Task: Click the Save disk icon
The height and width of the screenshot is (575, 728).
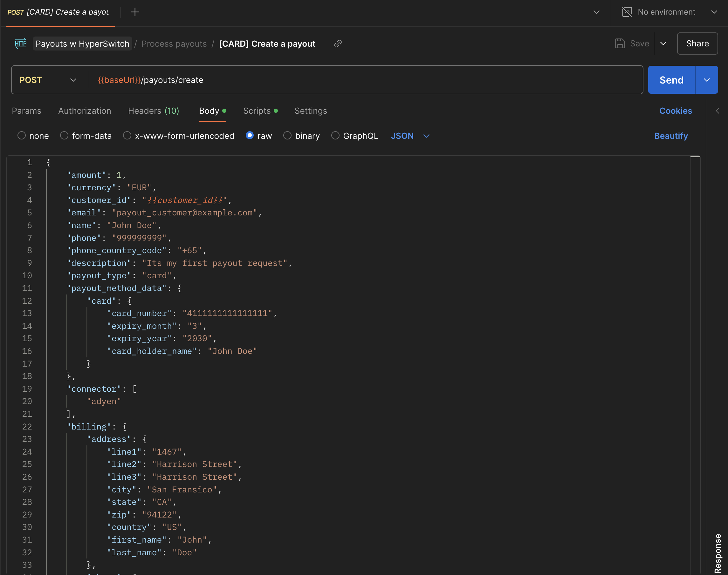Action: (620, 44)
